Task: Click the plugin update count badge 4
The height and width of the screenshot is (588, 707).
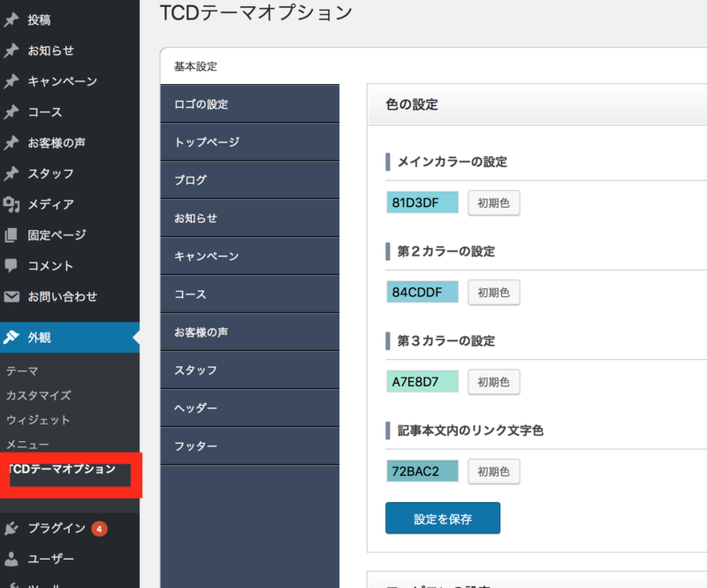Action: (x=99, y=529)
